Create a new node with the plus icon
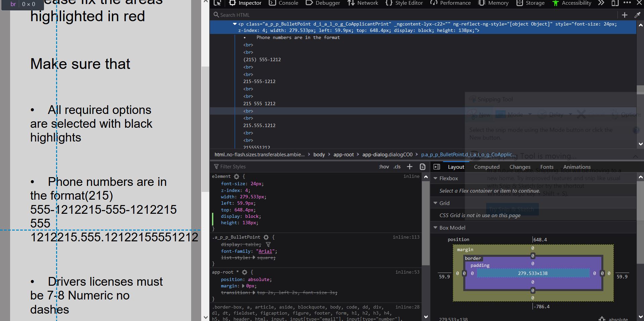This screenshot has width=644, height=321. (x=624, y=15)
